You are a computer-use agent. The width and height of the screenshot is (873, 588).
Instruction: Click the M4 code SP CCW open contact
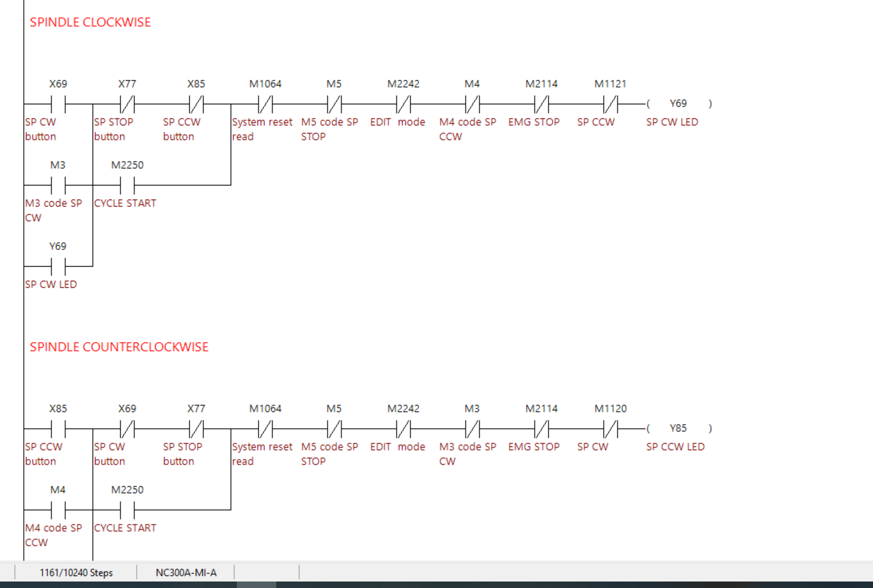[x=58, y=510]
